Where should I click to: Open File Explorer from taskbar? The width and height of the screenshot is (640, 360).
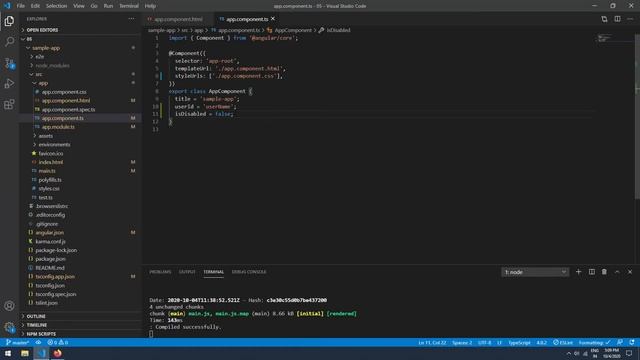tap(25, 353)
